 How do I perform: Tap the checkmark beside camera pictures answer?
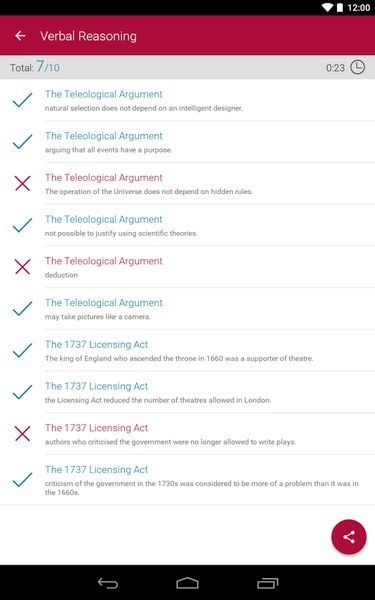23,308
